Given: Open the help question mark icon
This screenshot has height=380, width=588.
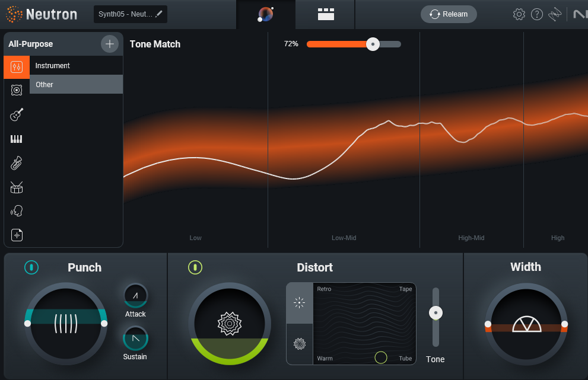Looking at the screenshot, I should [536, 14].
